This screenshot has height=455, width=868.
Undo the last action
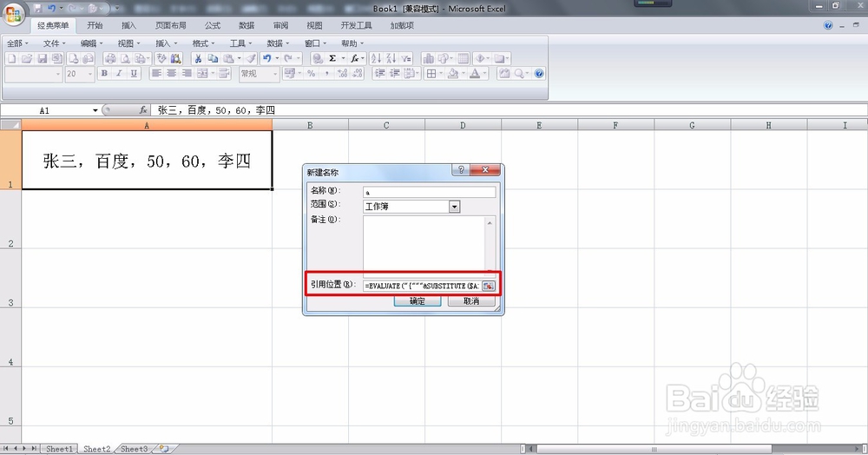click(266, 58)
